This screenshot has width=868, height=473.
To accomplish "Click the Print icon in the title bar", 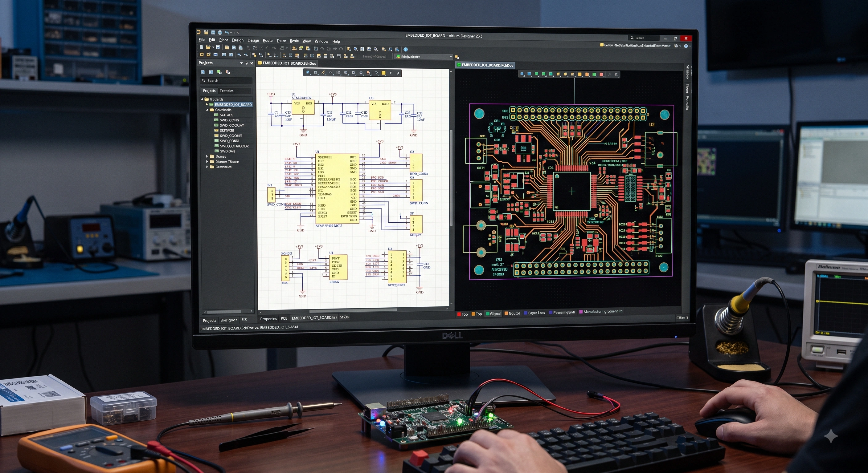I will click(220, 32).
